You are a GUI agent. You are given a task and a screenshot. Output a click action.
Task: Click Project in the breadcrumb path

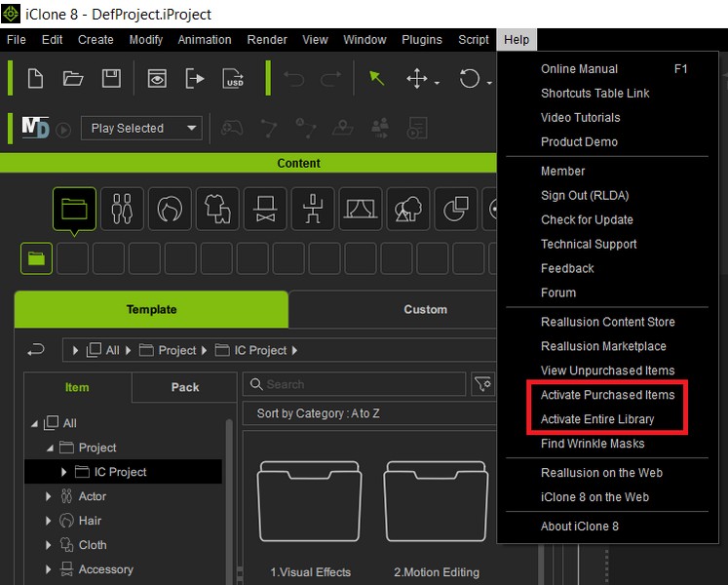click(177, 350)
